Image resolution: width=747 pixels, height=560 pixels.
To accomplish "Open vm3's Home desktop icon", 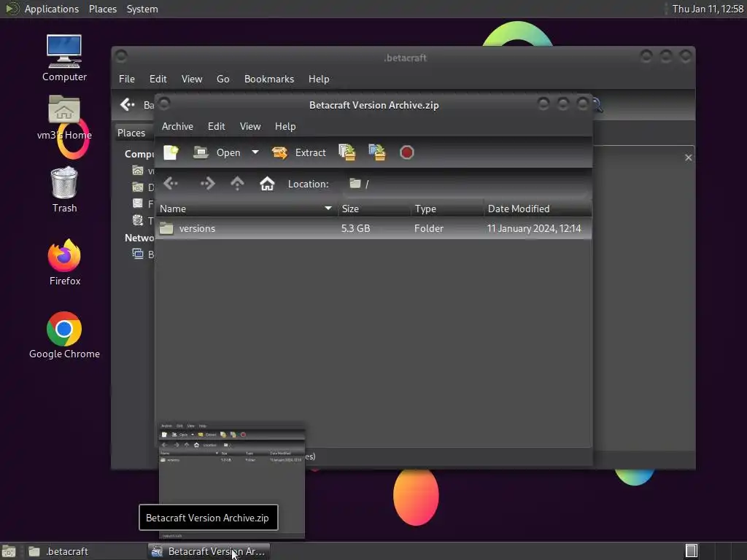I will 64,118.
